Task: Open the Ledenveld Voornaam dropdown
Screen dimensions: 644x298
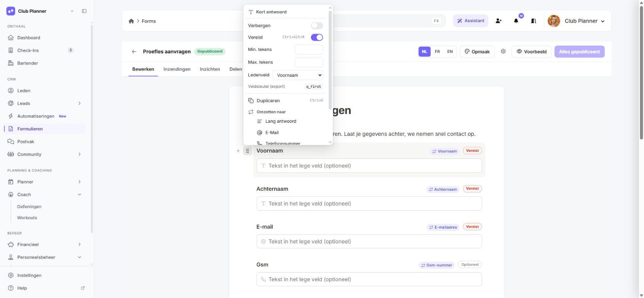Action: tap(298, 75)
